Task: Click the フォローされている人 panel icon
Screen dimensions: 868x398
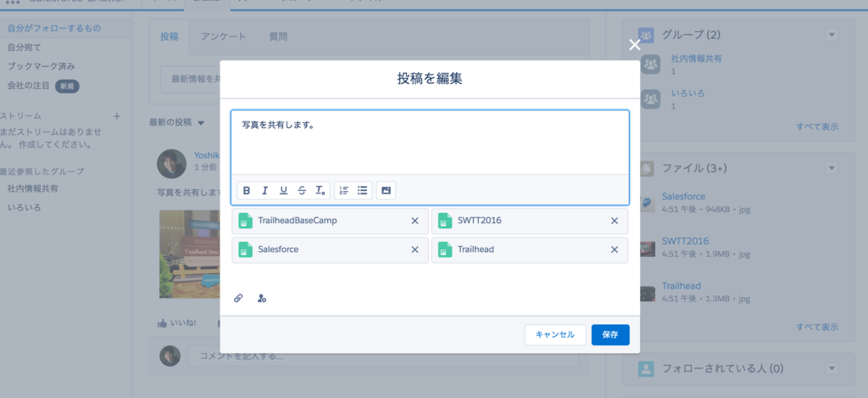Action: pyautogui.click(x=646, y=368)
